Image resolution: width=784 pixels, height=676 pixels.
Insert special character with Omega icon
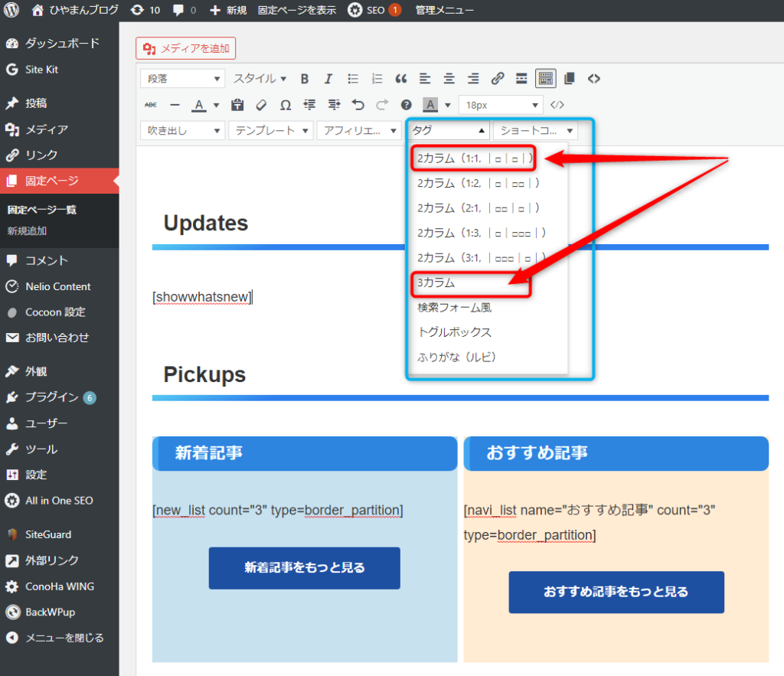(285, 105)
